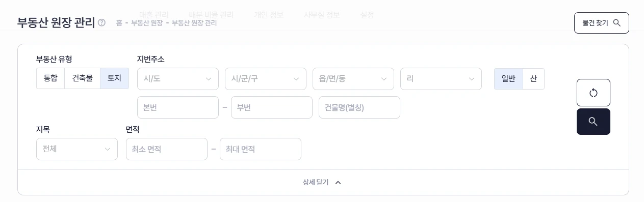Go to 홈 breadcrumb link
644x202 pixels.
click(x=119, y=23)
